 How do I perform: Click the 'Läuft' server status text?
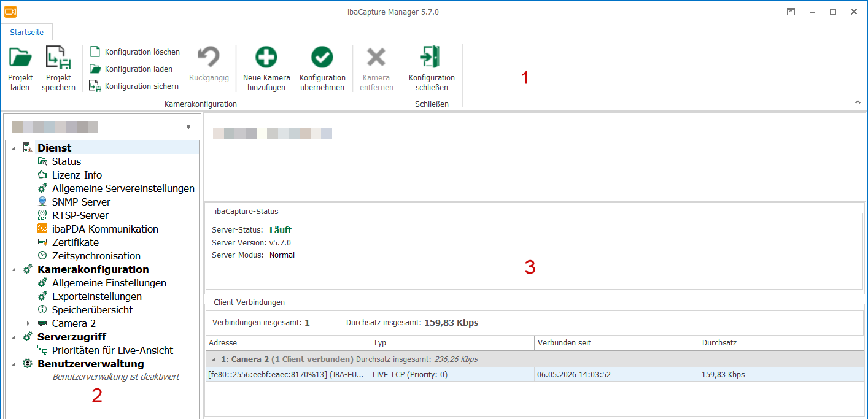281,230
